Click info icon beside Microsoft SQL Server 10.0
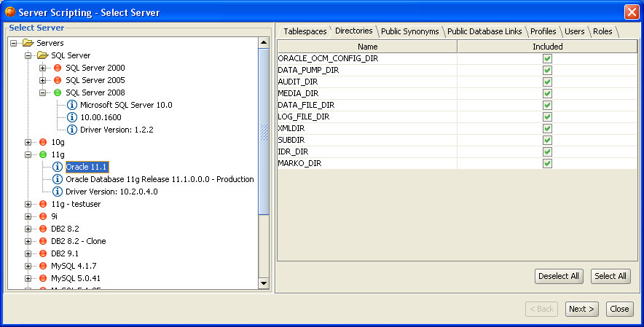 pos(72,105)
